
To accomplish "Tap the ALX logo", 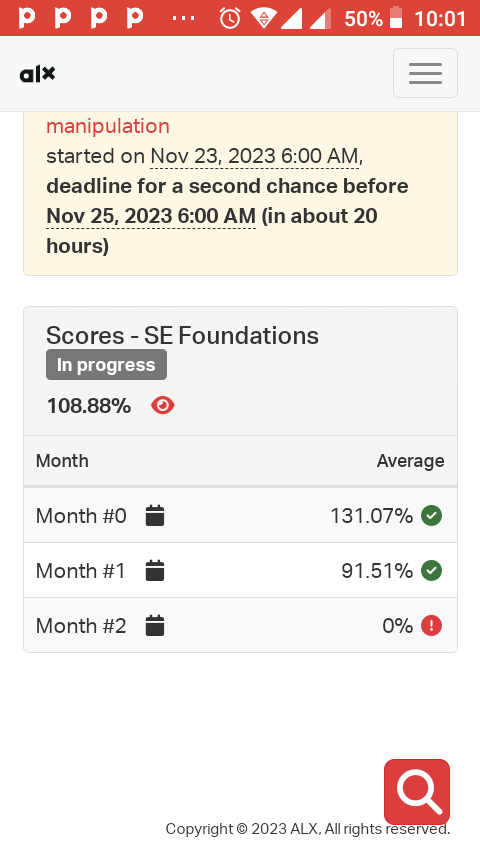I will click(38, 74).
